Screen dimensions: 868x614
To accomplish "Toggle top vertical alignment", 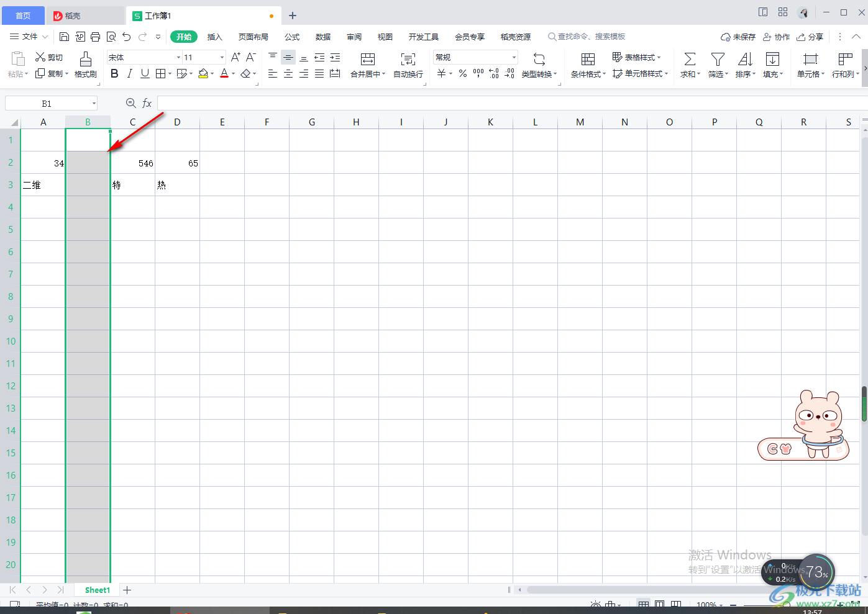I will click(273, 57).
